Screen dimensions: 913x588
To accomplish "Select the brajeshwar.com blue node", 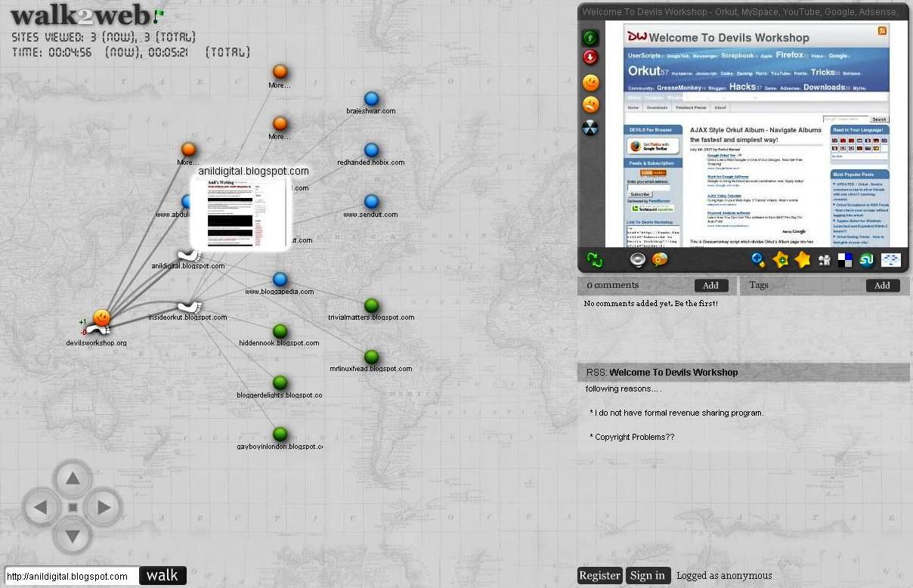I will click(x=371, y=98).
